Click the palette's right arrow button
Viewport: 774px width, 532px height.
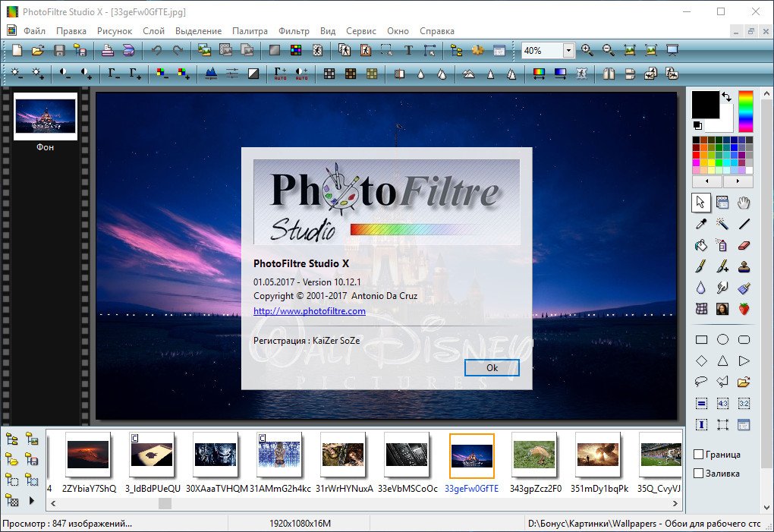coord(738,182)
